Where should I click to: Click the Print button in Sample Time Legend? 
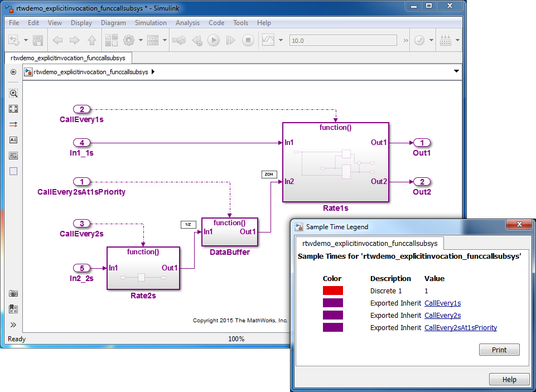499,350
